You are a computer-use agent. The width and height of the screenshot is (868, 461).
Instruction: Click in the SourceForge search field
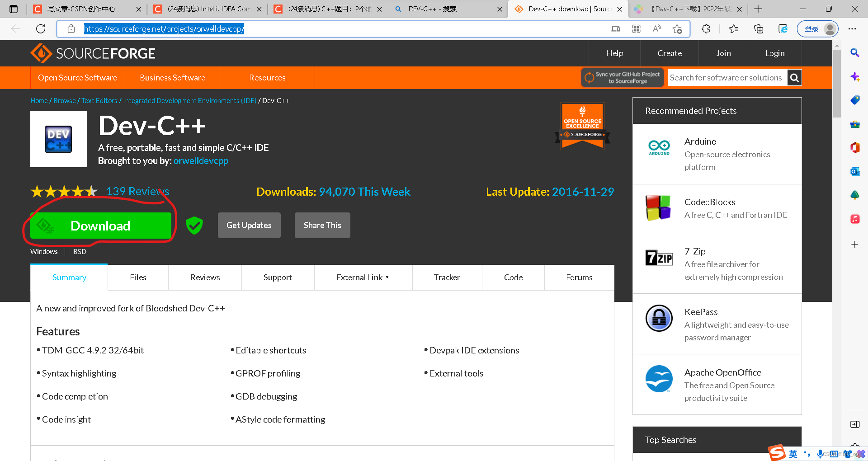pos(727,78)
